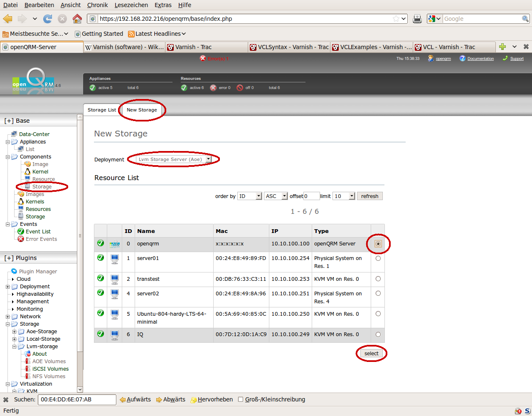Open the Deployment type dropdown

(x=174, y=159)
